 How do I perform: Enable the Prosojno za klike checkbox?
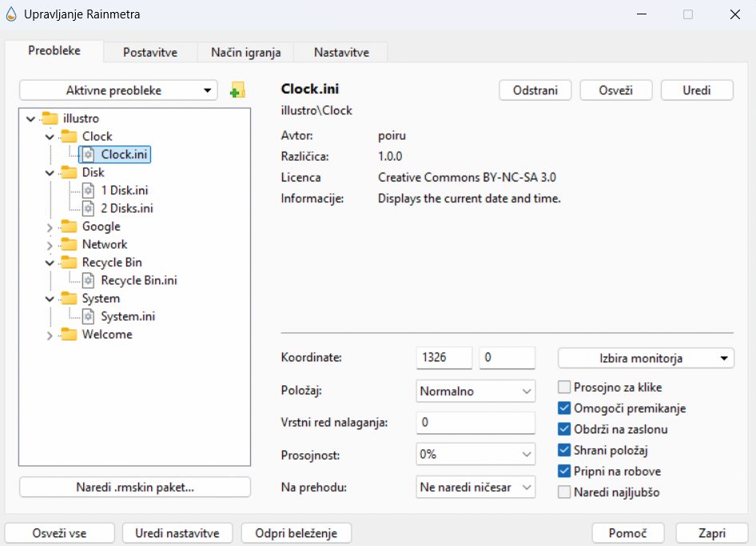pyautogui.click(x=564, y=387)
